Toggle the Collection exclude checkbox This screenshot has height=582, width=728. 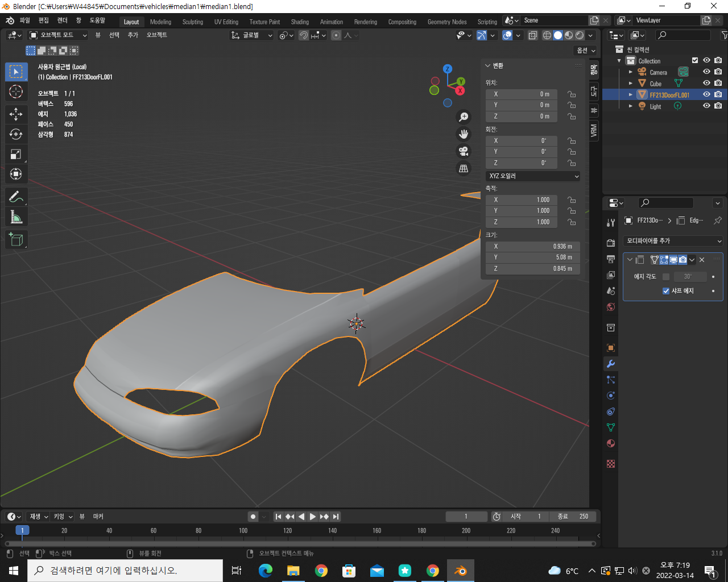click(694, 61)
